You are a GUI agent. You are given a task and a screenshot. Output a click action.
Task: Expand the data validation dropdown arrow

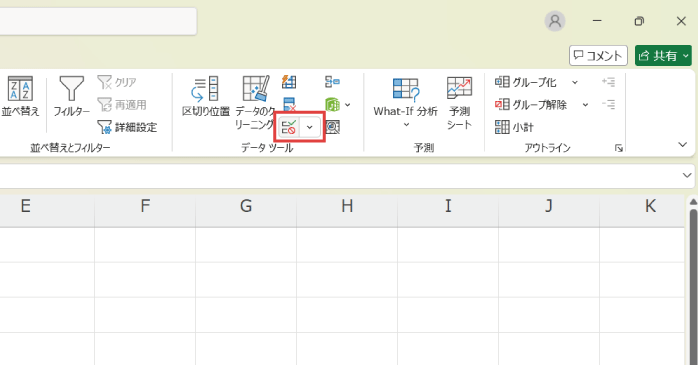click(310, 127)
